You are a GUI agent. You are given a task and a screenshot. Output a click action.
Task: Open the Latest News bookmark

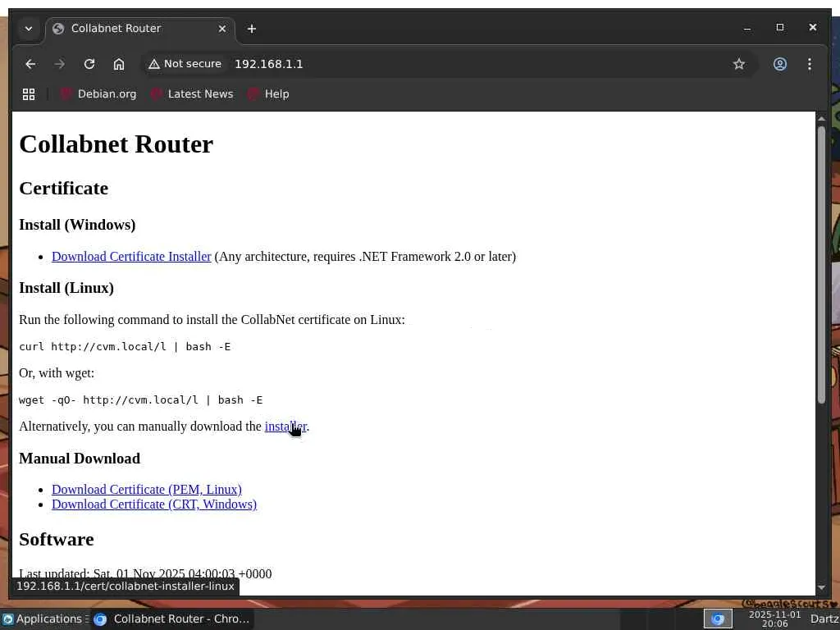coord(192,94)
